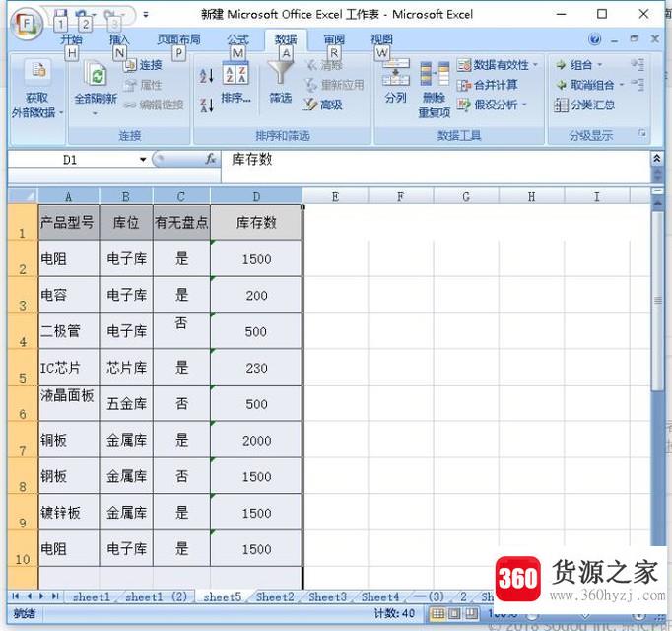672x631 pixels.
Task: Open the Data Validation dropdown arrow
Action: 535,65
